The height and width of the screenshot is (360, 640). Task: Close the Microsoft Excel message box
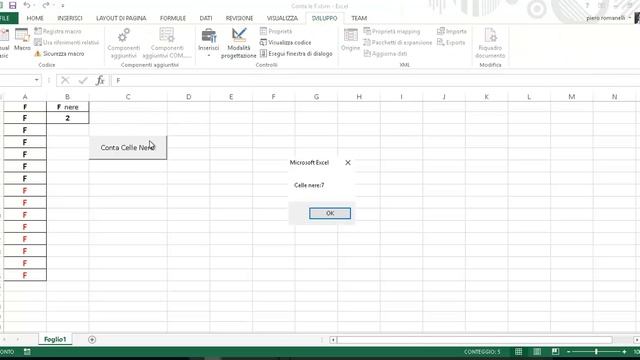[x=348, y=162]
